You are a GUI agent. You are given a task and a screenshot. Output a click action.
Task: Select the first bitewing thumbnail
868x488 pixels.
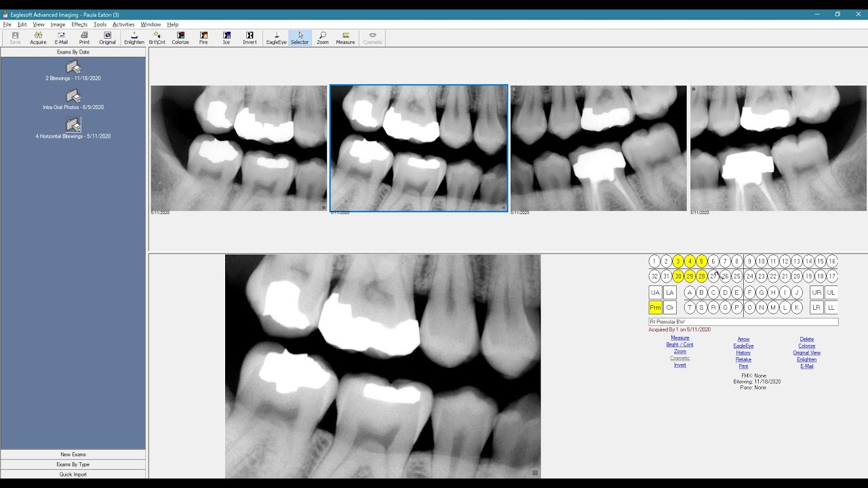pyautogui.click(x=239, y=148)
